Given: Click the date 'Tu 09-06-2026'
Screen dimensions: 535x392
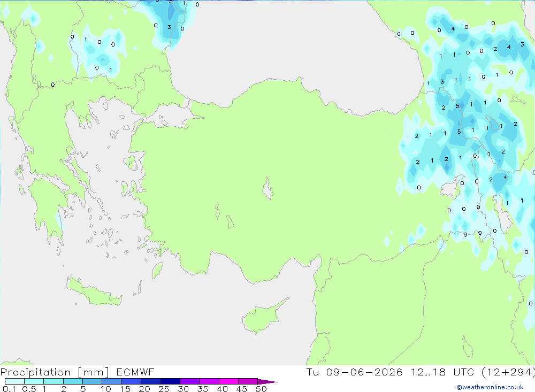Looking at the screenshot, I should point(354,372).
